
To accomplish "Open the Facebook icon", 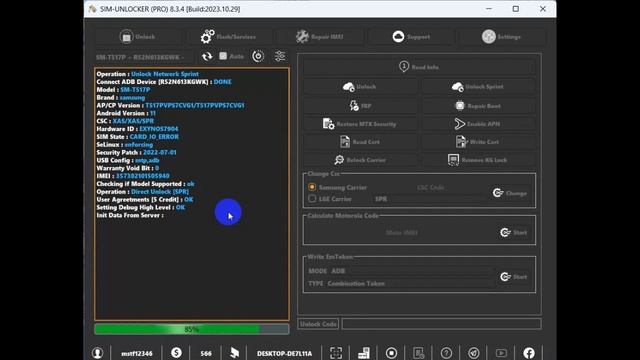I will click(x=529, y=353).
